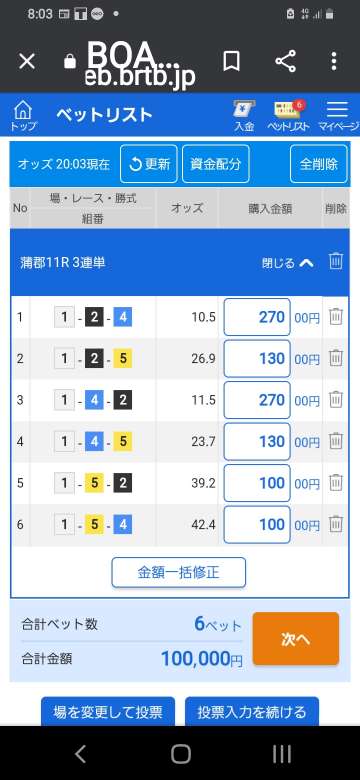360x780 pixels.
Task: Select 投票入力を続ける to continue voting
Action: coord(252,711)
